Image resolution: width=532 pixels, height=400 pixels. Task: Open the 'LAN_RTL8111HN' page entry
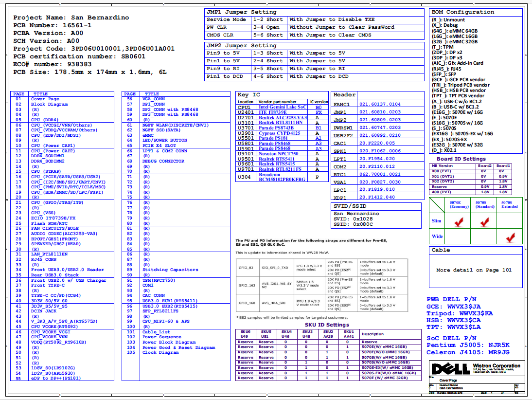tap(49, 254)
